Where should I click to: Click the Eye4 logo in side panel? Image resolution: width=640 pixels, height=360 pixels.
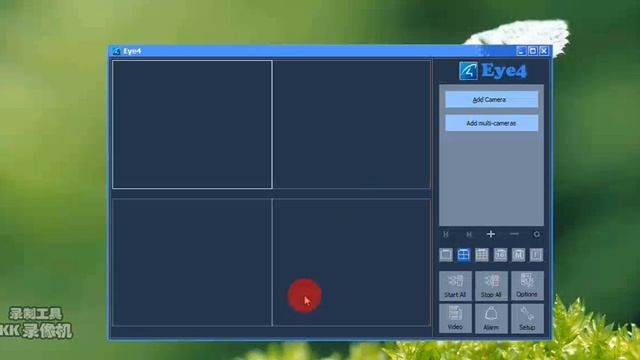click(x=493, y=71)
